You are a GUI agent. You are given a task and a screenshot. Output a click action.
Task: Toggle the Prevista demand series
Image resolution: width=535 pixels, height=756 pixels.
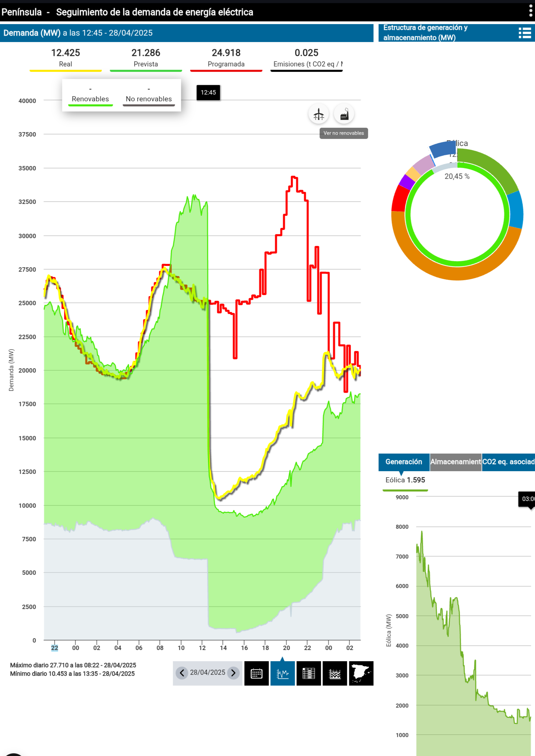coord(146,58)
